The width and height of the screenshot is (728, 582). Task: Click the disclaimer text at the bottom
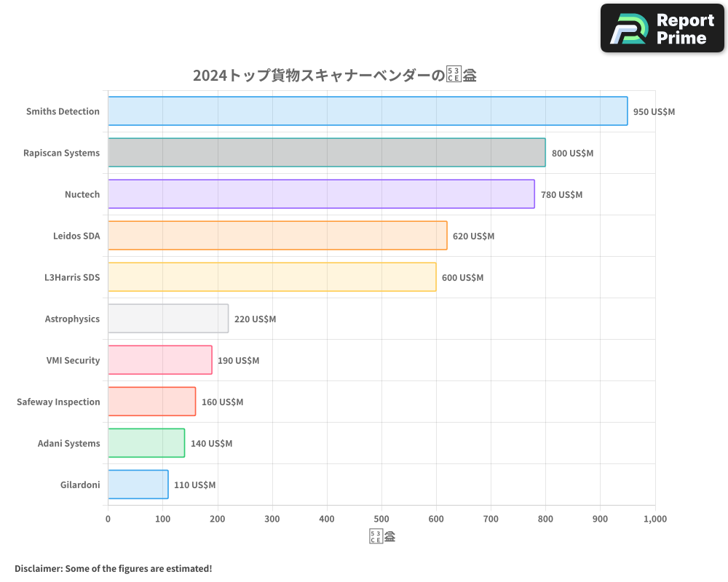(112, 568)
